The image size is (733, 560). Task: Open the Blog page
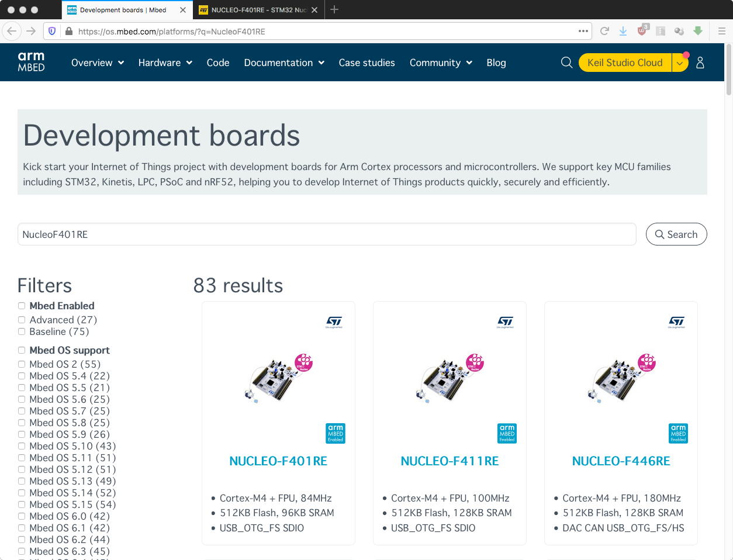pyautogui.click(x=496, y=63)
